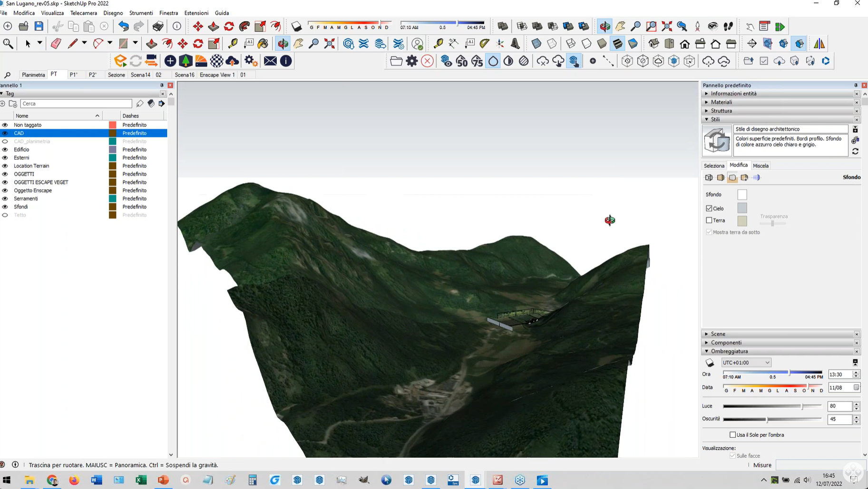Switch to the Enscape View 1 scene tab
868x489 pixels.
tap(217, 75)
